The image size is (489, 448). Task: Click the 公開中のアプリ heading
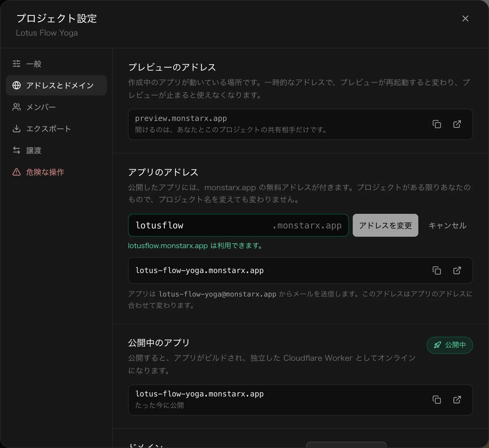click(159, 343)
